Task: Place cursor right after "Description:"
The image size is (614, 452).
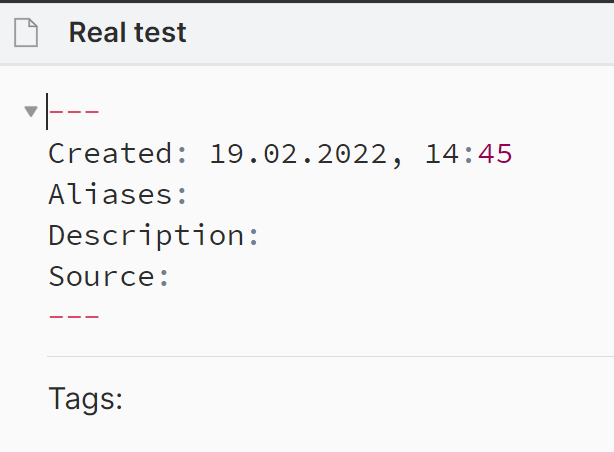Action: coord(263,235)
